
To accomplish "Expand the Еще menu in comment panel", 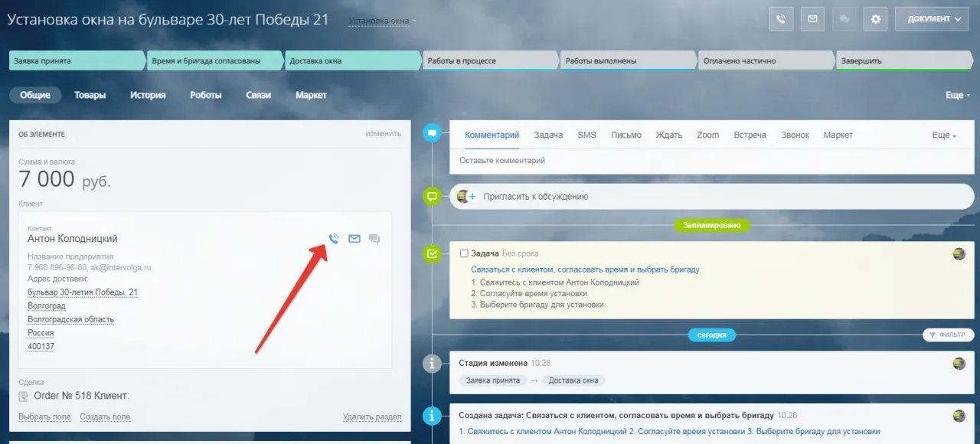I will coord(943,135).
